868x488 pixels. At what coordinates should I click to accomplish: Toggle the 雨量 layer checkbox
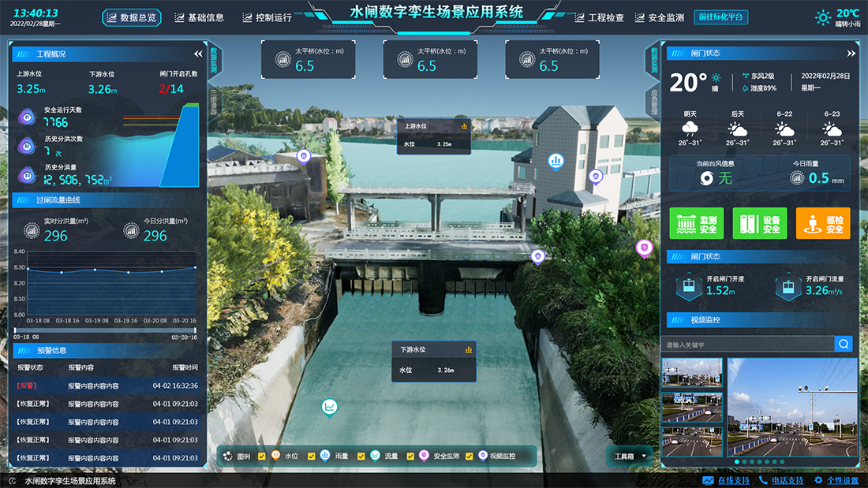click(312, 456)
